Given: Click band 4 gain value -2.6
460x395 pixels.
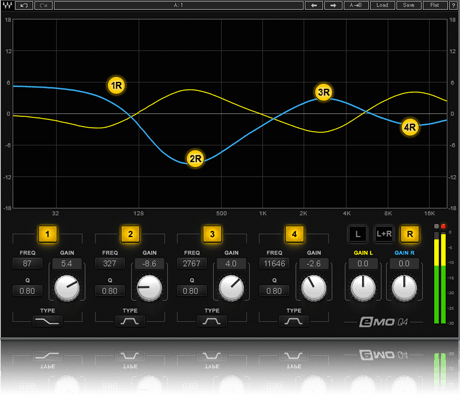Looking at the screenshot, I should point(314,263).
